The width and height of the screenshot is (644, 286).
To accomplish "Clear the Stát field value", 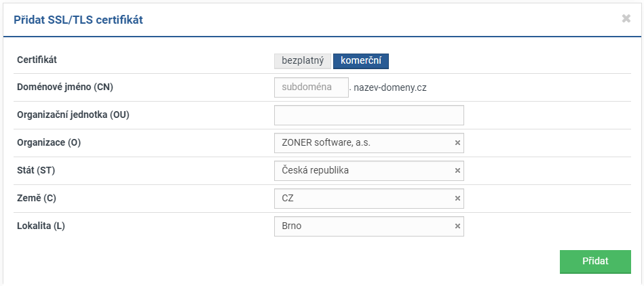I will pyautogui.click(x=457, y=171).
